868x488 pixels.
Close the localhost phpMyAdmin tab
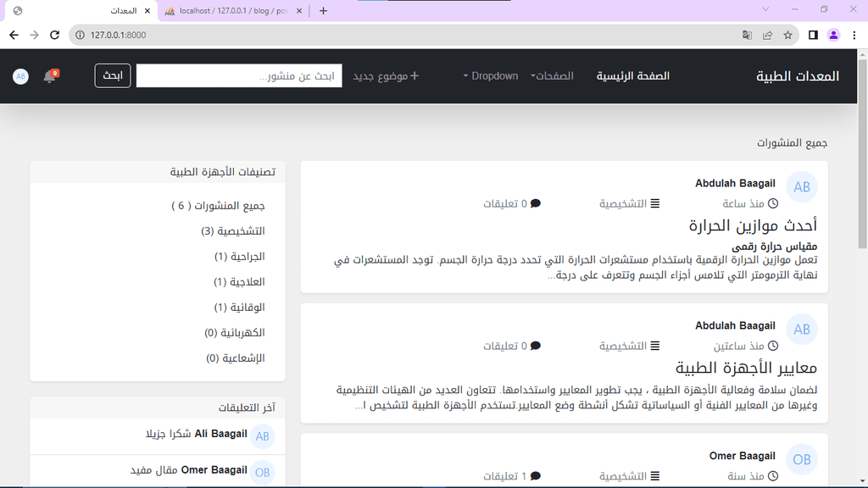299,10
